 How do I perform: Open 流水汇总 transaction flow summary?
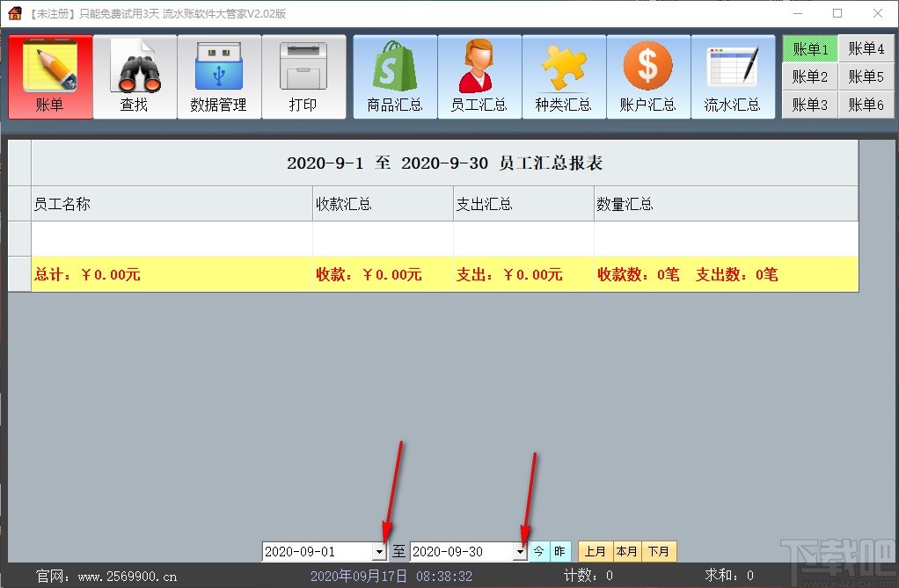(733, 76)
